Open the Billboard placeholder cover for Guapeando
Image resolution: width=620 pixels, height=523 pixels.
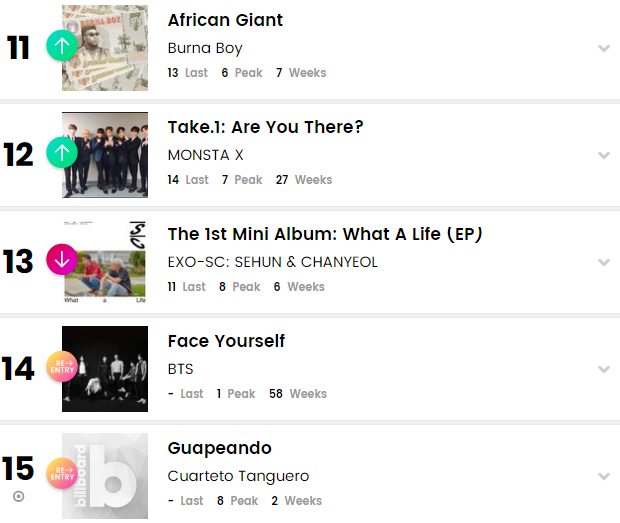coord(105,476)
